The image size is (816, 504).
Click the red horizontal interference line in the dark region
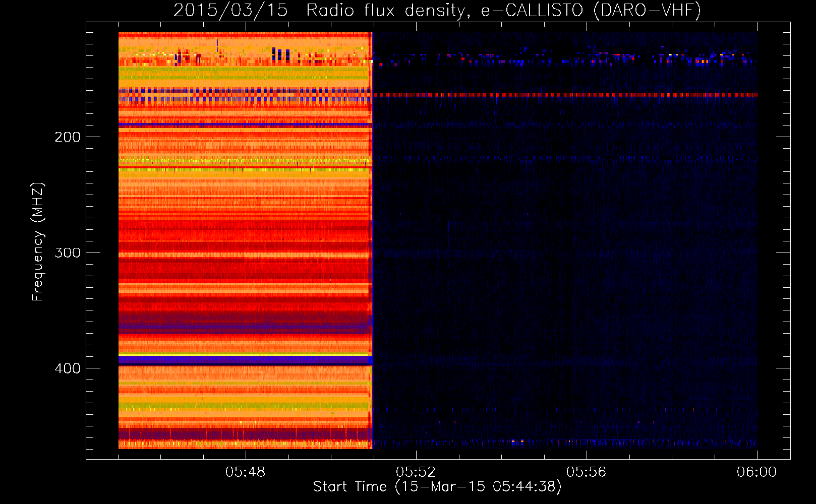click(565, 95)
